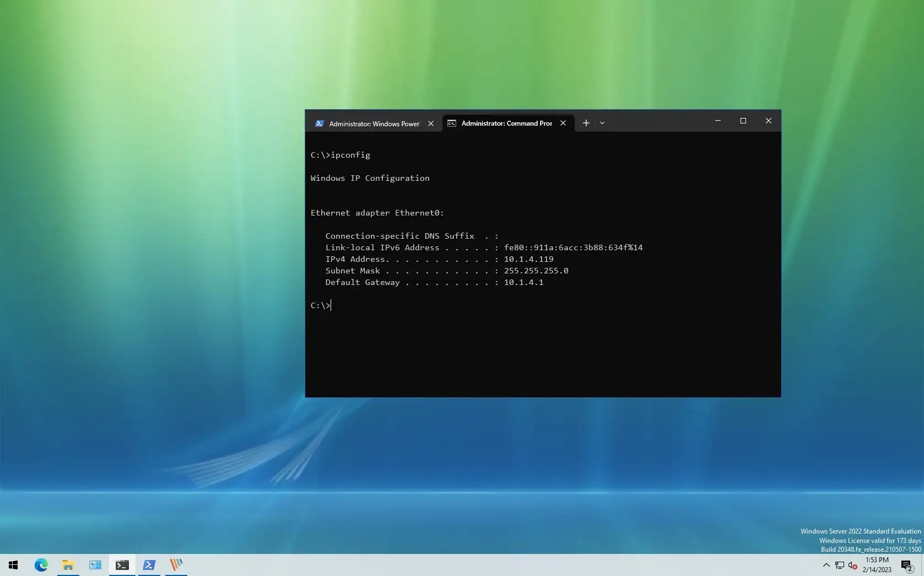This screenshot has height=576, width=924.
Task: Open the Windows Terminal from the taskbar
Action: tap(122, 565)
